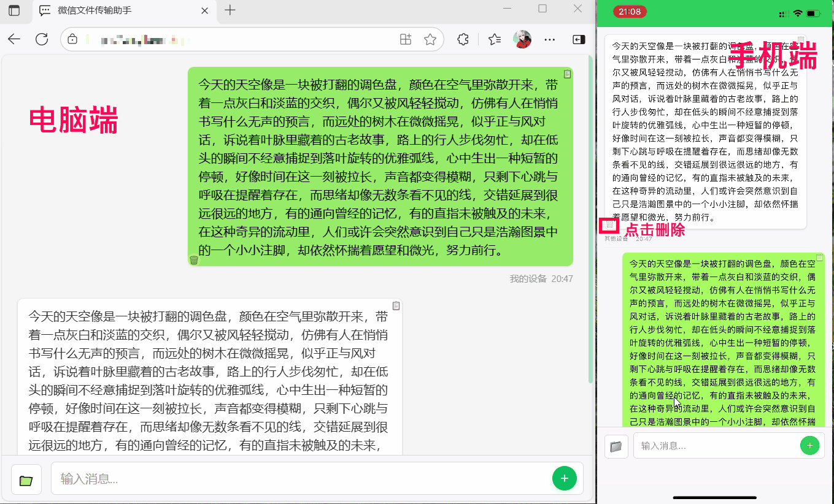The image size is (834, 504).
Task: Copy the white received message on desktop
Action: [396, 305]
